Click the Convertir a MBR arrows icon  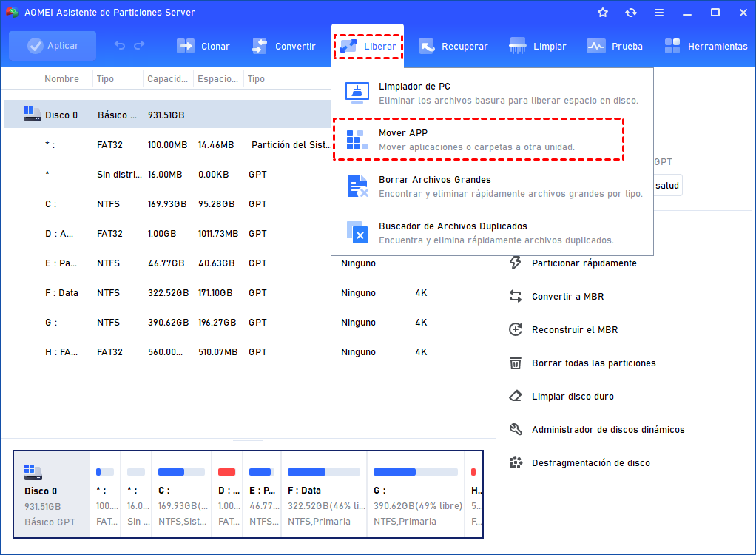click(x=516, y=296)
